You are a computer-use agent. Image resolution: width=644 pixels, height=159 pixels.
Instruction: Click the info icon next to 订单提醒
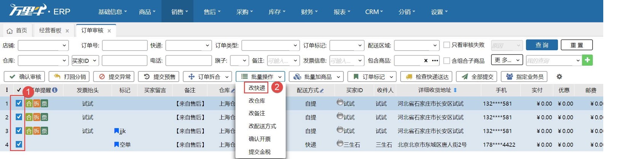point(55,90)
